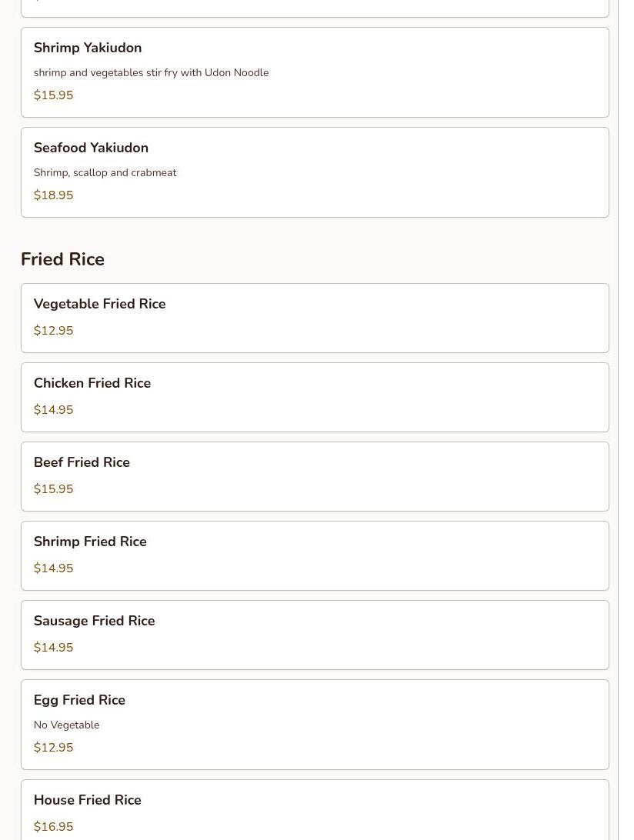The image size is (634, 840).
Task: Click the $15.95 price under Beef Fried Rice
Action: click(54, 489)
